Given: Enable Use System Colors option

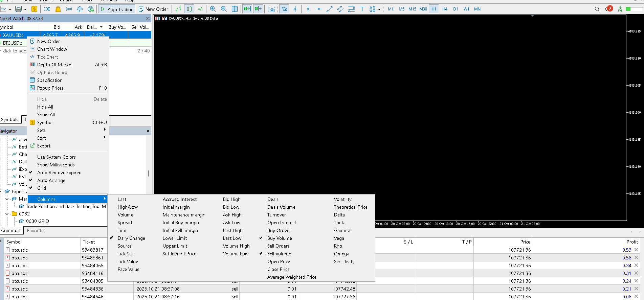Looking at the screenshot, I should tap(57, 157).
